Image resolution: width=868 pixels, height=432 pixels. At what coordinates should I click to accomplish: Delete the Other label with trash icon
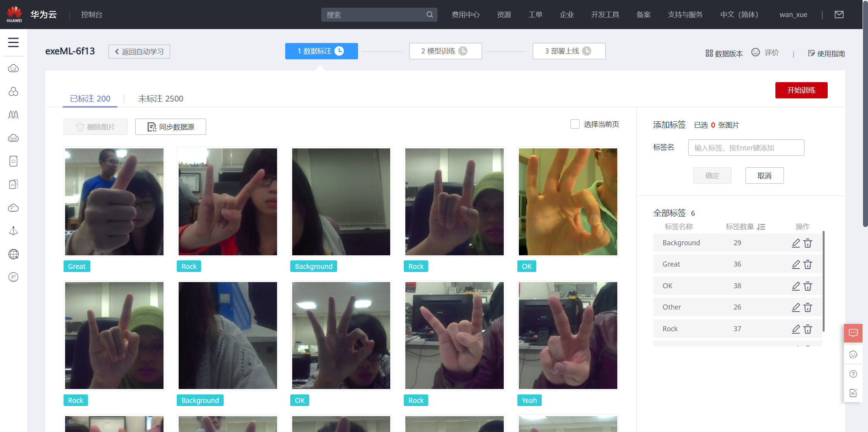click(x=808, y=307)
